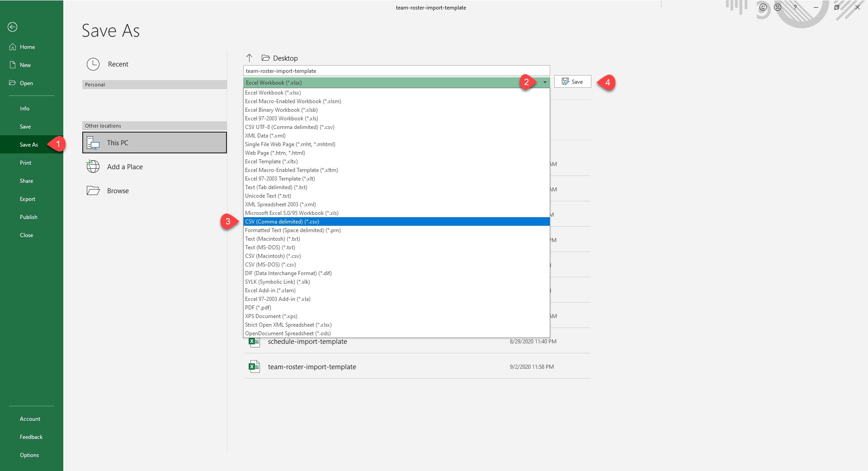868x471 pixels.
Task: Select XML Spreadsheet 2003 (*.xml)
Action: coord(396,205)
